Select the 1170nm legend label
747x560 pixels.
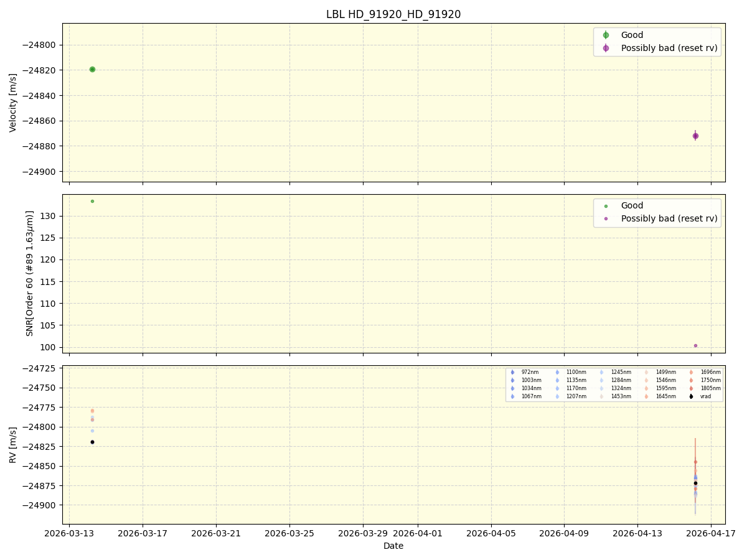point(576,388)
